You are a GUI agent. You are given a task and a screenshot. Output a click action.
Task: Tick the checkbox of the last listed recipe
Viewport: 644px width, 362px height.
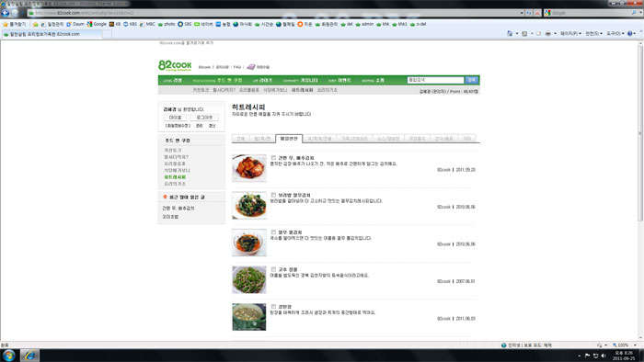273,306
